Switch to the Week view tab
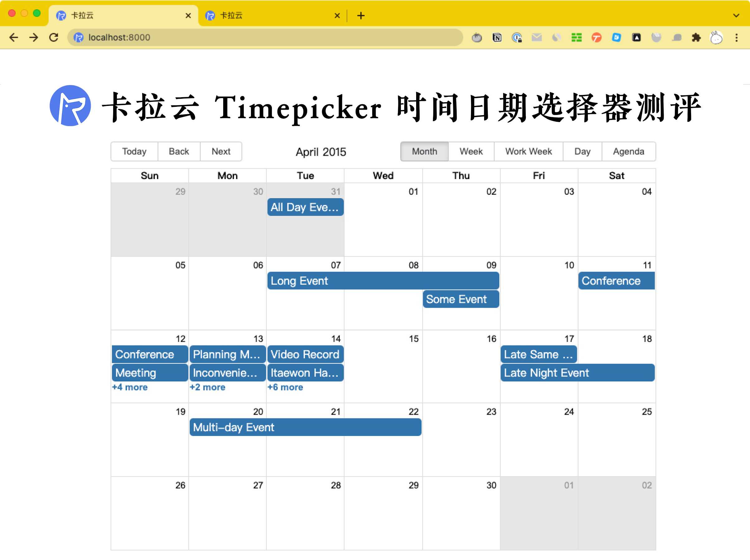 click(x=471, y=151)
